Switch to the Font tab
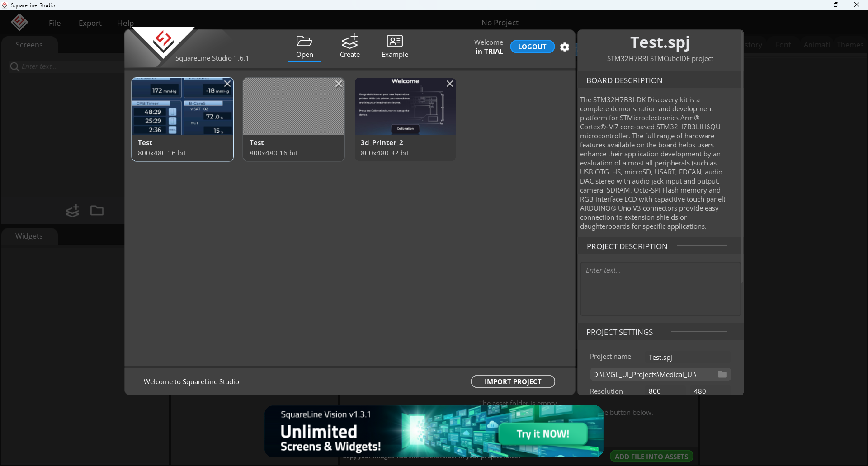Viewport: 868px width, 466px height. [x=783, y=45]
